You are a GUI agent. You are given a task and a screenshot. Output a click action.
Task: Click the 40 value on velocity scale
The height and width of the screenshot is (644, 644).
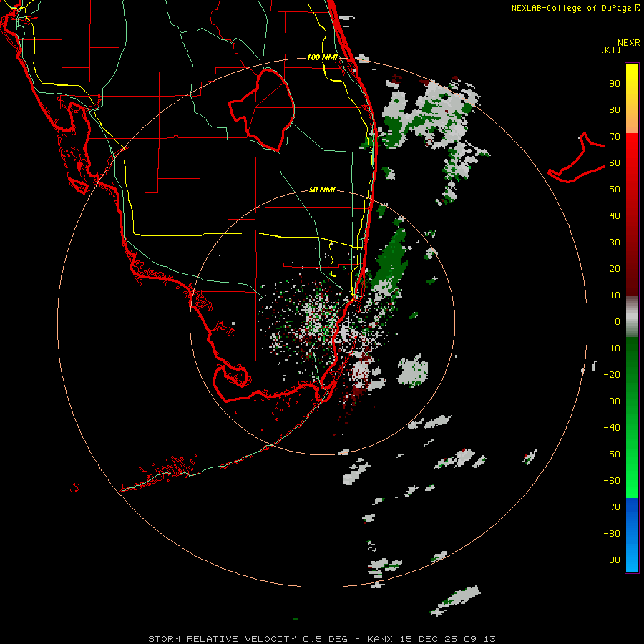pos(615,215)
